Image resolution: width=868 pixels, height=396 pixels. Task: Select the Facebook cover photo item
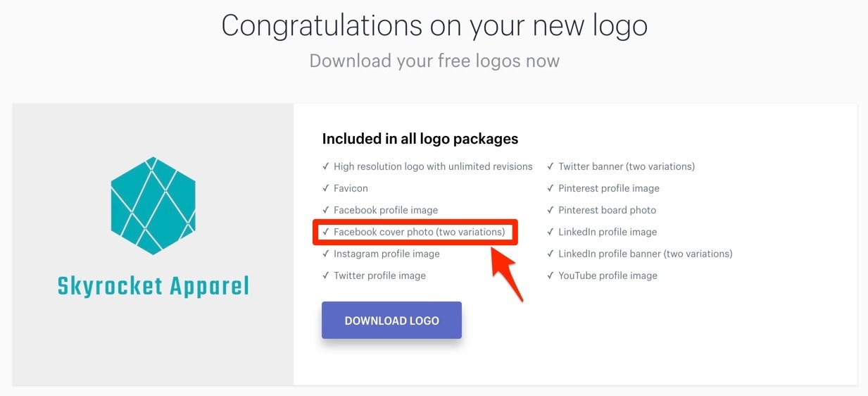point(419,232)
